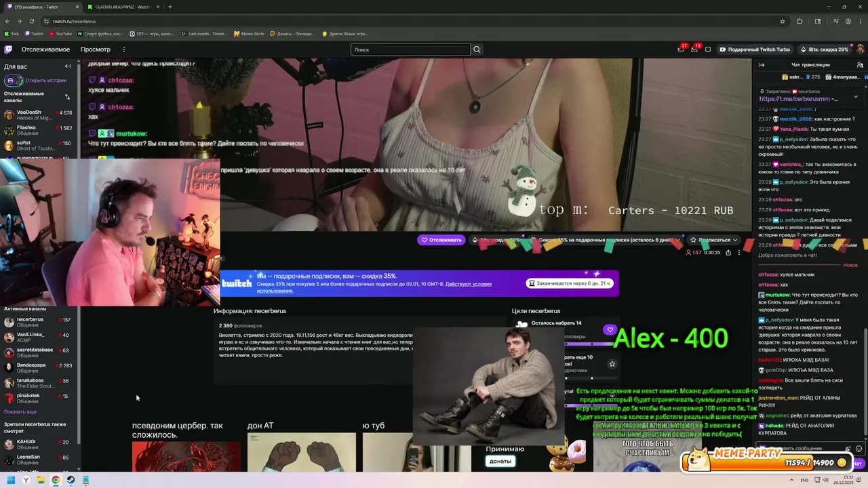Open the 'Подписаться' subscribe dropdown
The width and height of the screenshot is (868, 488).
(x=714, y=240)
